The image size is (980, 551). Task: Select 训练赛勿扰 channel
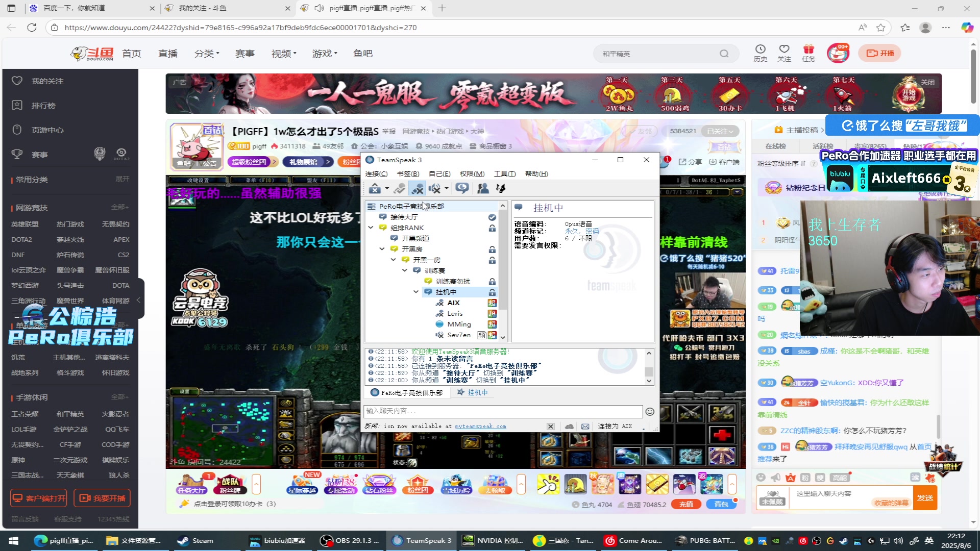[x=453, y=281]
